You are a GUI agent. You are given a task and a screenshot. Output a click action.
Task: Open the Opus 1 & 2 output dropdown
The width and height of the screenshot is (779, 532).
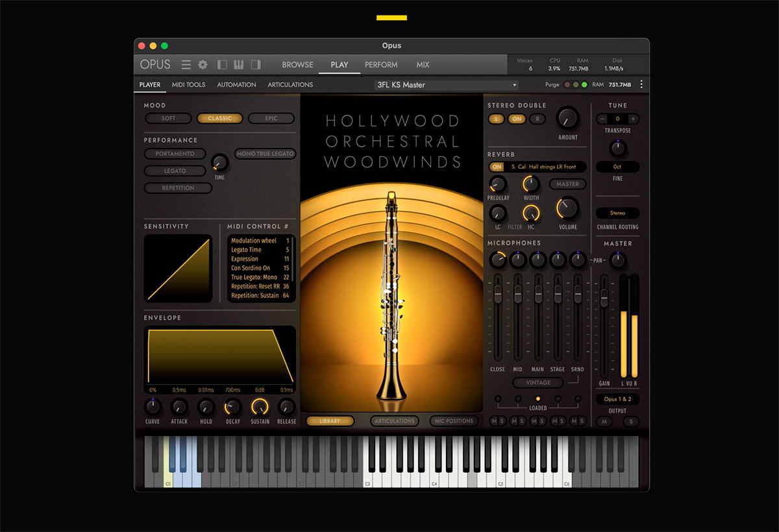pos(617,399)
